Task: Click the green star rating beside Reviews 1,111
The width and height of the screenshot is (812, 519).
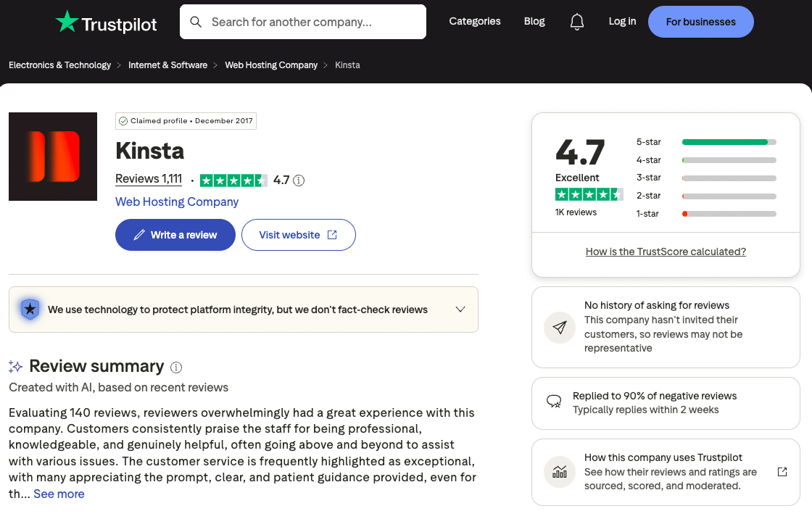Action: 233,180
